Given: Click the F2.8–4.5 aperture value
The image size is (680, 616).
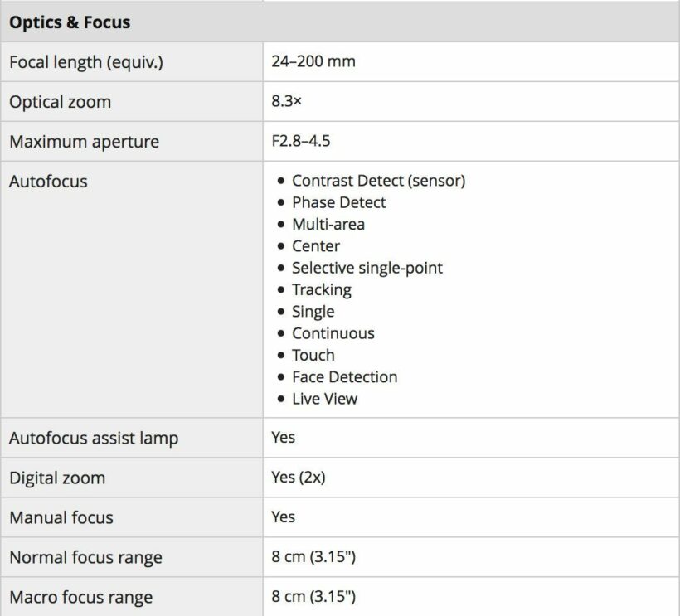Looking at the screenshot, I should 301,142.
